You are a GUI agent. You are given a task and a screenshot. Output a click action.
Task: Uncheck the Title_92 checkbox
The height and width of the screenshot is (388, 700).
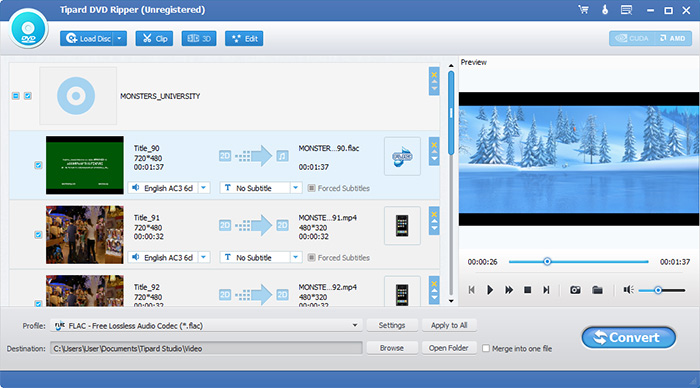point(38,304)
